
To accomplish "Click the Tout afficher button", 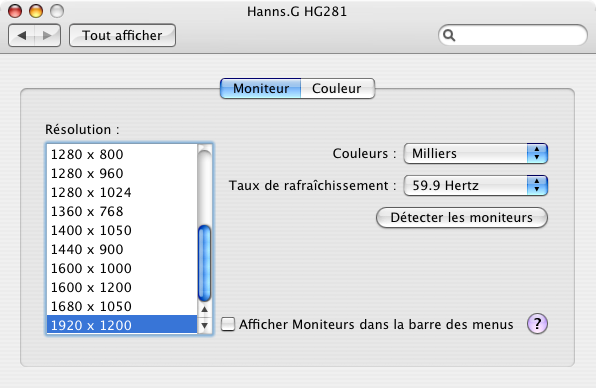I will 122,35.
